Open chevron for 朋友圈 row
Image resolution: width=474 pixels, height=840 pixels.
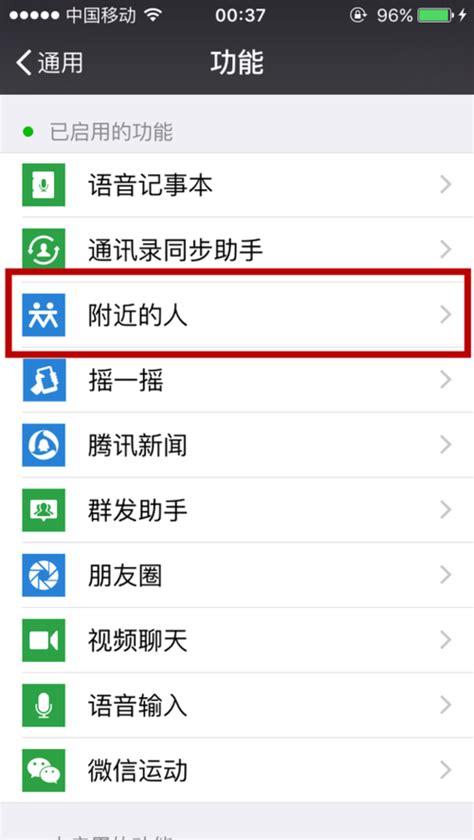[x=446, y=575]
